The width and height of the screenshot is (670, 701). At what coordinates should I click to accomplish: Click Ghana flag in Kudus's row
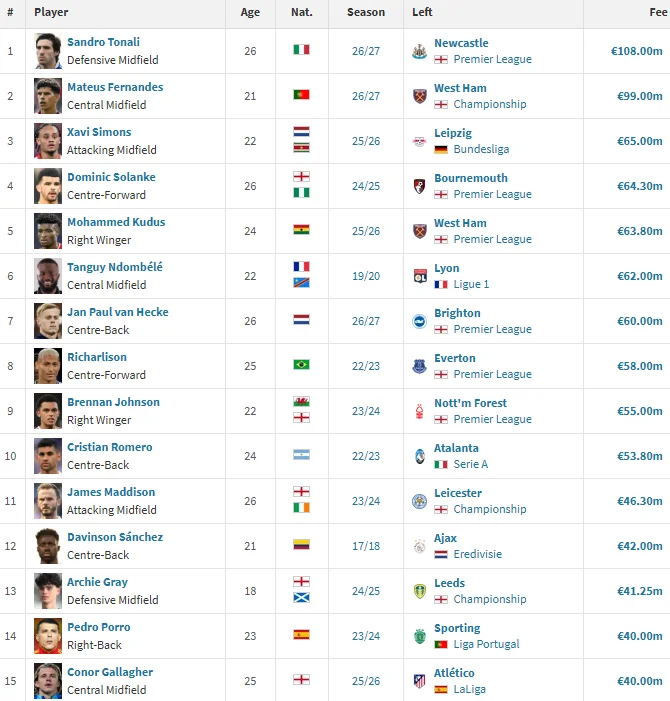point(301,230)
